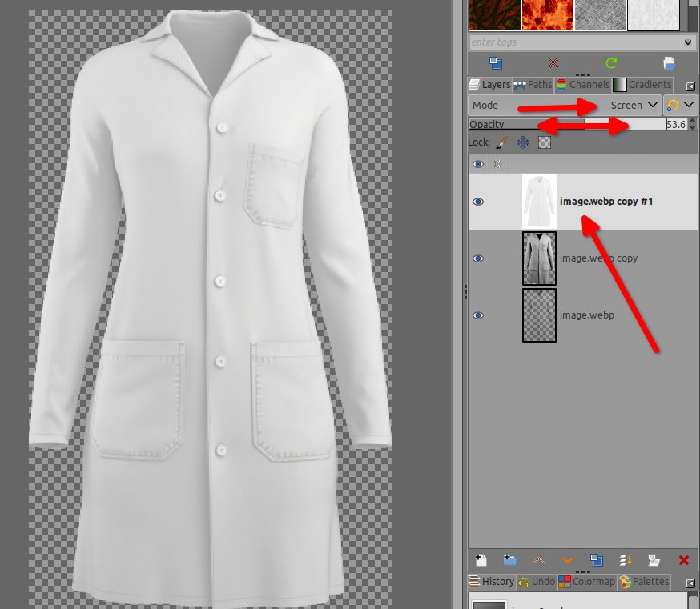Toggle lock position and size icon
The width and height of the screenshot is (700, 609).
(523, 142)
